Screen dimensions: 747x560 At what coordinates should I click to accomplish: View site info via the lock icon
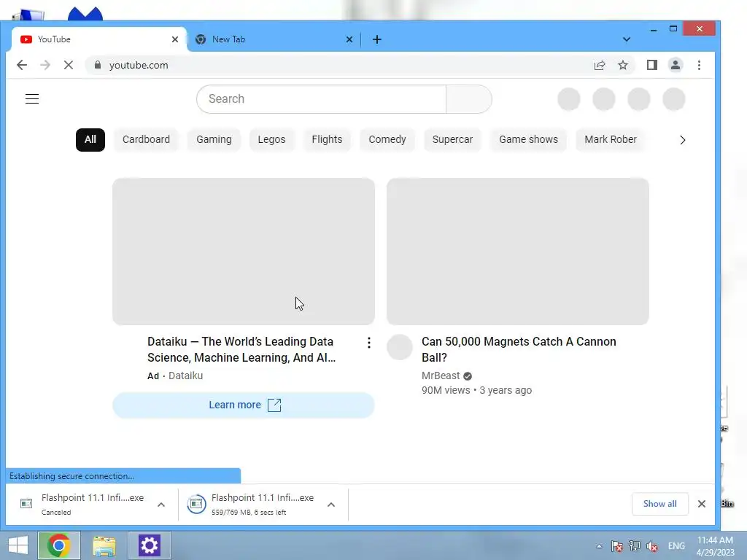pyautogui.click(x=98, y=65)
